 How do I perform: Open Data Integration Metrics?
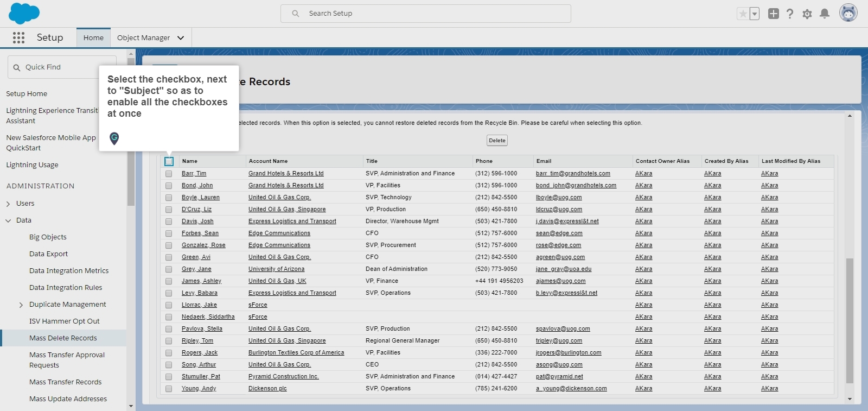click(69, 270)
